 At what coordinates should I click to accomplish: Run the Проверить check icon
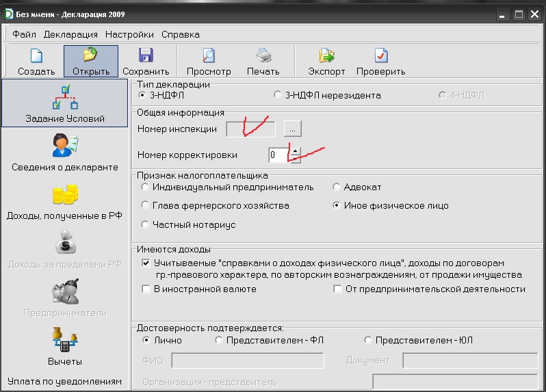pos(380,57)
